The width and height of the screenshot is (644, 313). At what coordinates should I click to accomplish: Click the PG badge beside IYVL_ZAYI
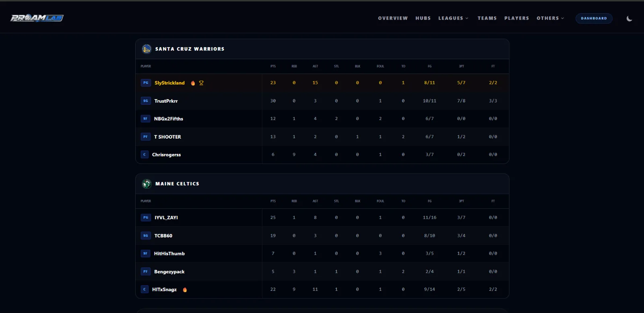coord(146,218)
